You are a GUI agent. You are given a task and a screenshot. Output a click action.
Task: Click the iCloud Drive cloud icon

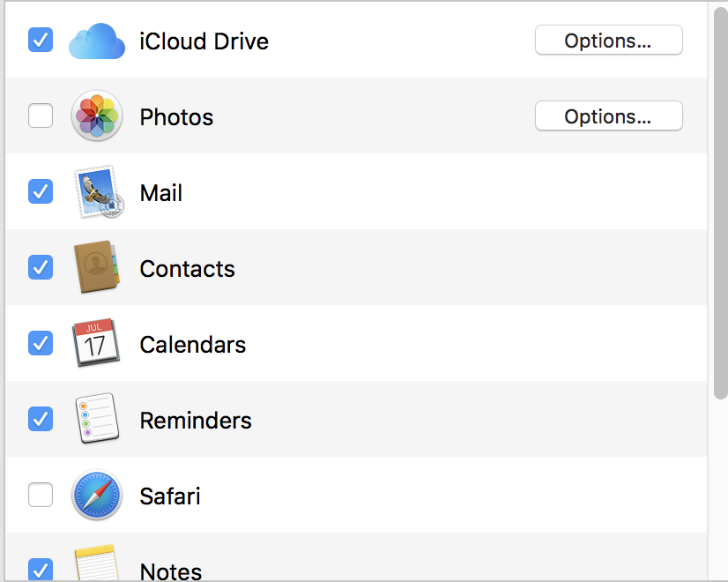tap(97, 41)
